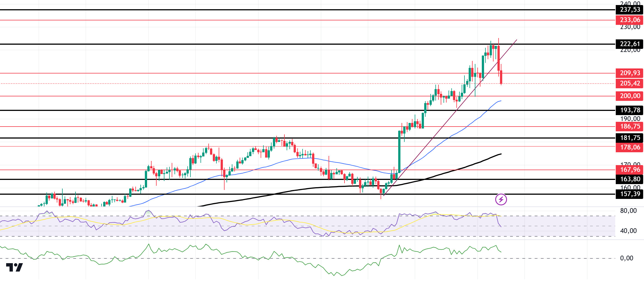Select the 193,78 black price label
Image resolution: width=644 pixels, height=283 pixels.
coord(629,110)
